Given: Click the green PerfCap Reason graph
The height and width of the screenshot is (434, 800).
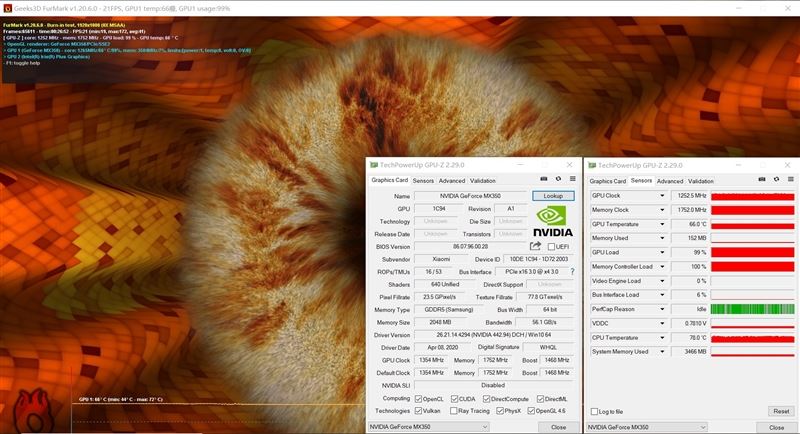Looking at the screenshot, I should click(752, 309).
